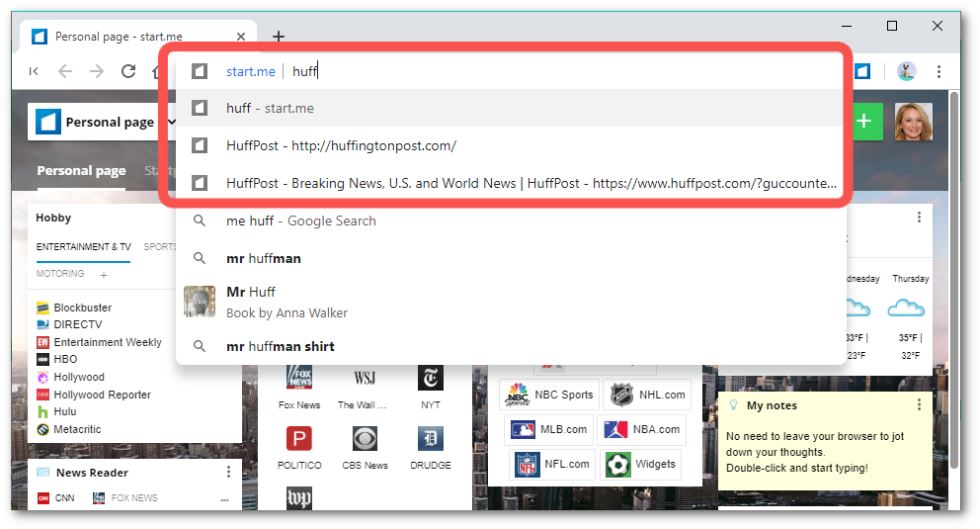Click the browser profile avatar
The width and height of the screenshot is (980, 529).
(x=906, y=71)
